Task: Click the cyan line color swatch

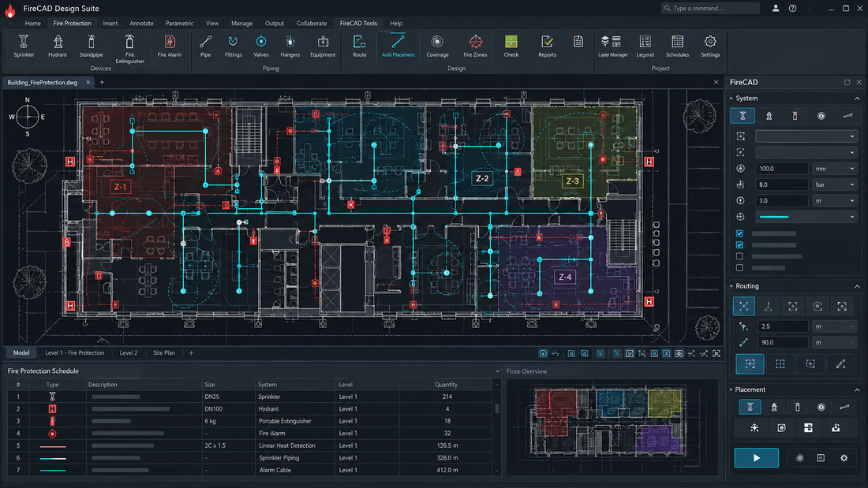Action: click(x=774, y=217)
